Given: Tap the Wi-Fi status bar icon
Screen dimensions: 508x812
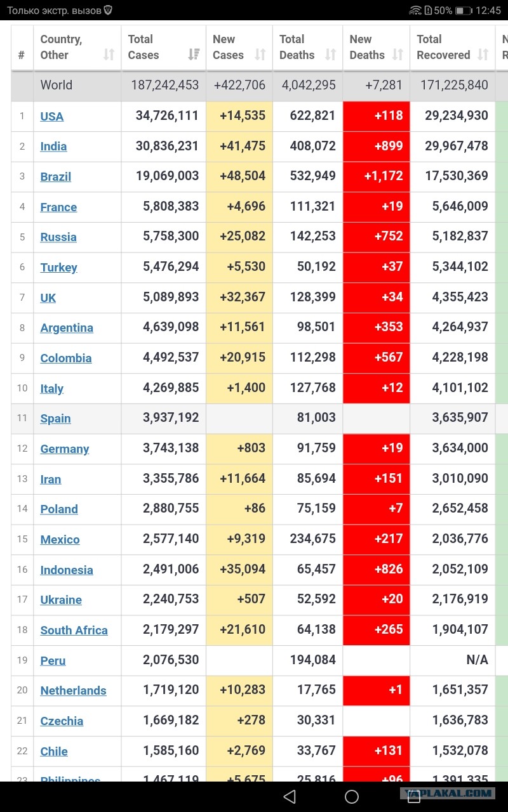Looking at the screenshot, I should (415, 10).
